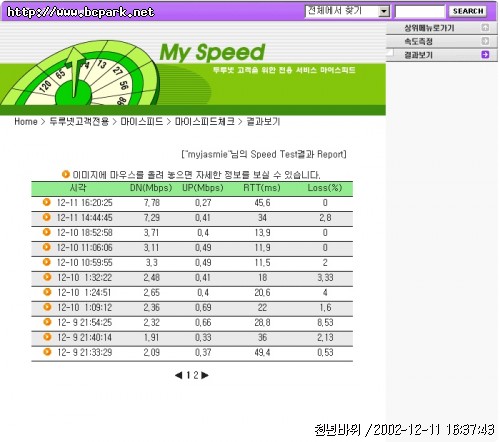
Task: Click timestamp 12-11 14:44:45
Action: tap(85, 218)
